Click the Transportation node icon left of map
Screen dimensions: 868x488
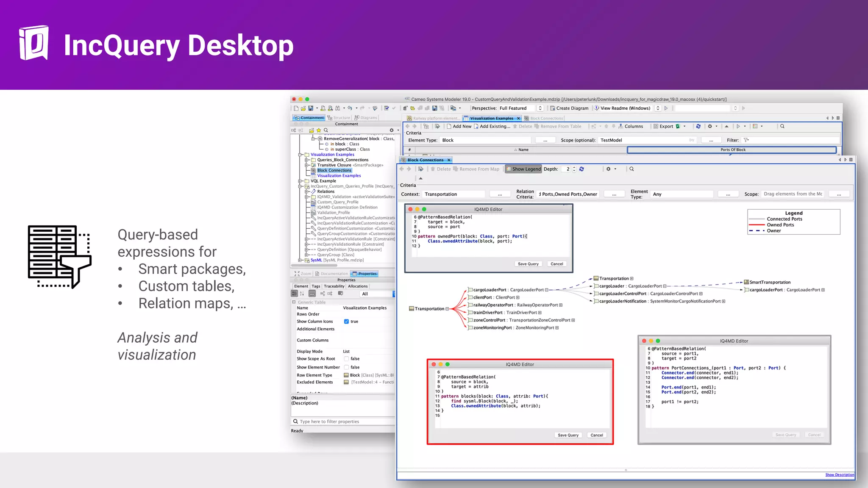tap(411, 309)
